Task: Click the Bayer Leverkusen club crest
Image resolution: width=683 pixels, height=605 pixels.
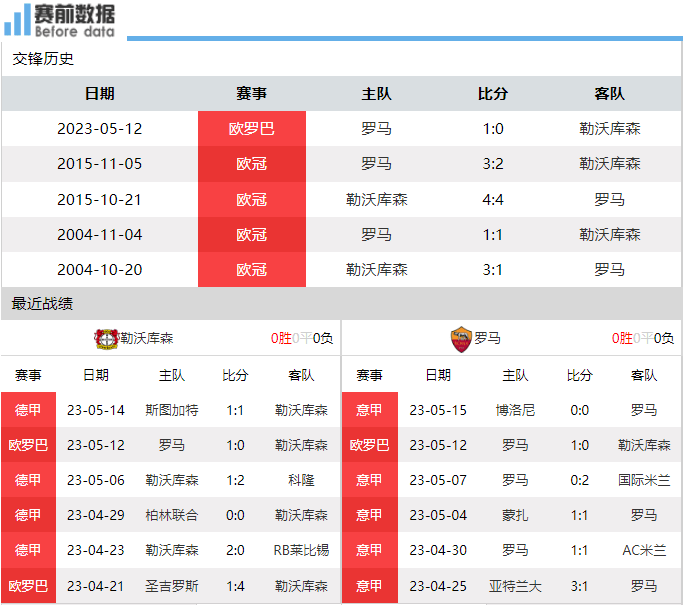Action: (x=107, y=339)
